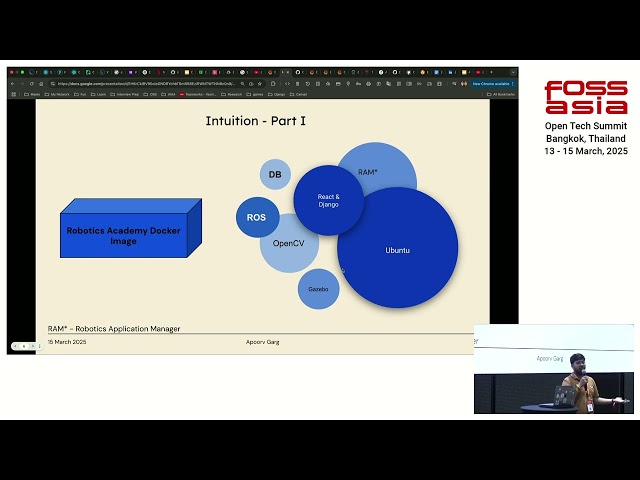Image resolution: width=640 pixels, height=480 pixels.
Task: Select the DB circle
Action: coord(275,174)
